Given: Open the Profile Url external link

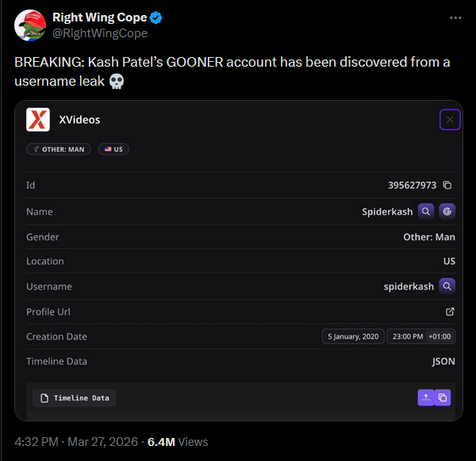Looking at the screenshot, I should [450, 312].
